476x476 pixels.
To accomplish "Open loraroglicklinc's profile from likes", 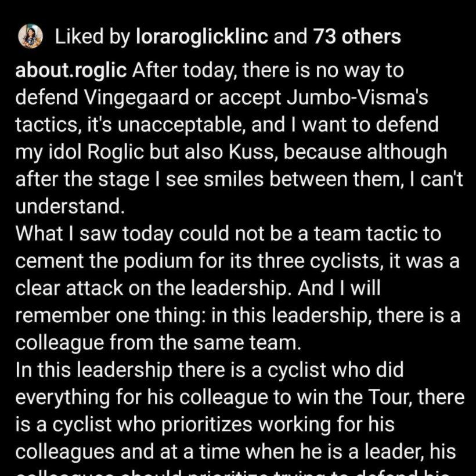I will (x=201, y=37).
